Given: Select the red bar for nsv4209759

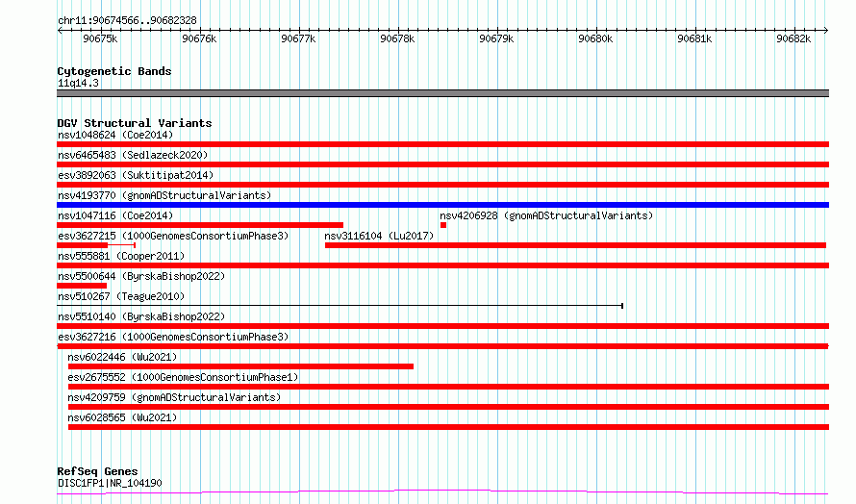Looking at the screenshot, I should click(449, 407).
